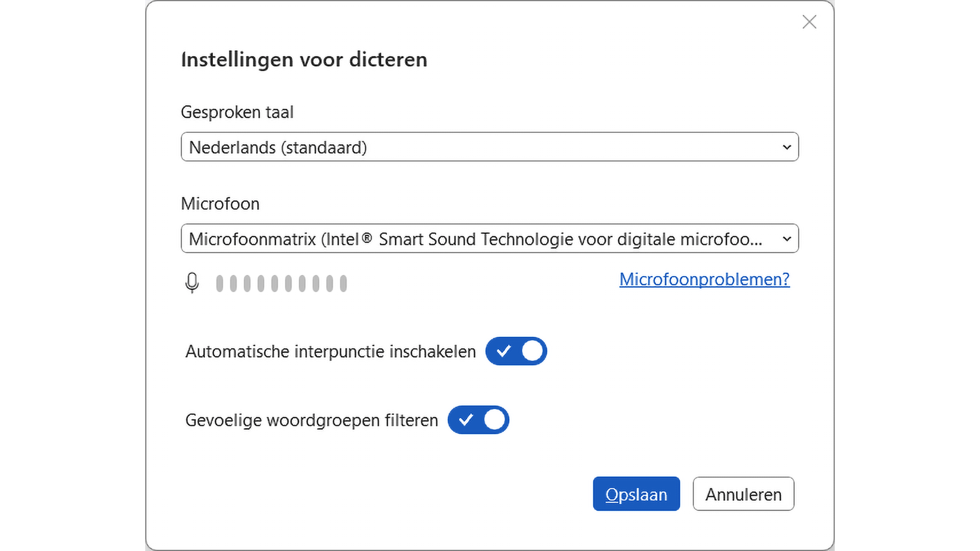Viewport: 980px width, 551px height.
Task: Disable Automatische interpunctie inschakelen toggle
Action: (516, 351)
